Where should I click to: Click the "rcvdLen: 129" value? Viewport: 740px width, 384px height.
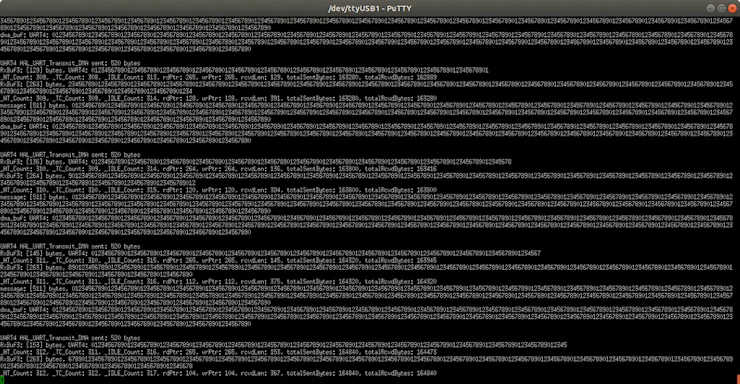(x=261, y=77)
